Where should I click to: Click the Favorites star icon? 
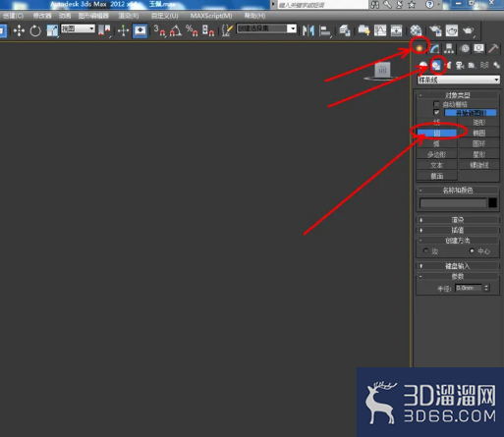412,5
